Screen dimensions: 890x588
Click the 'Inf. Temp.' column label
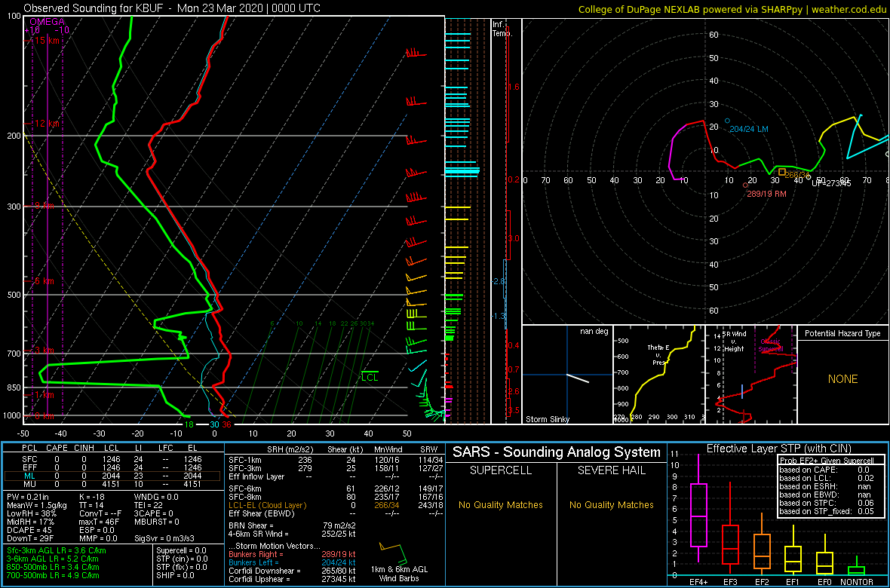(502, 29)
